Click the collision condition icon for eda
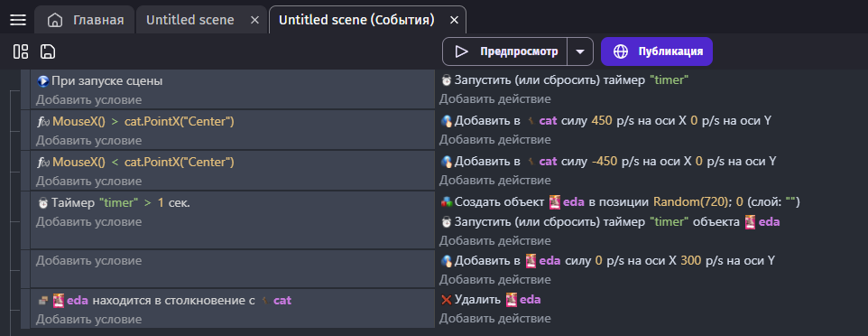 click(x=43, y=301)
